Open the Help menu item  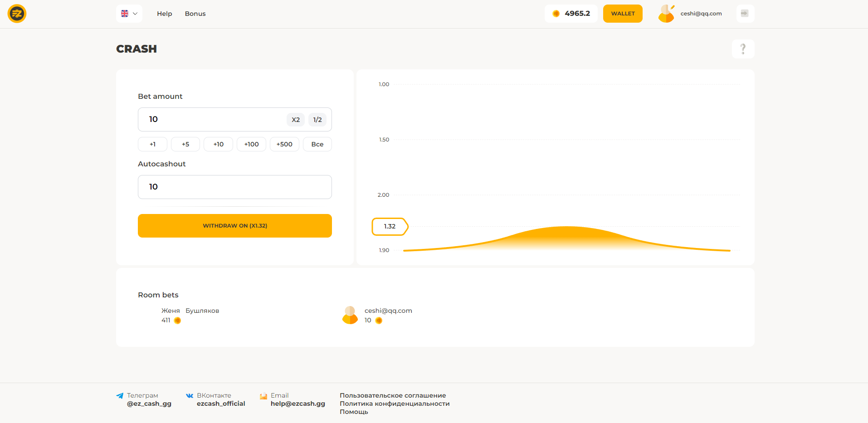tap(164, 14)
